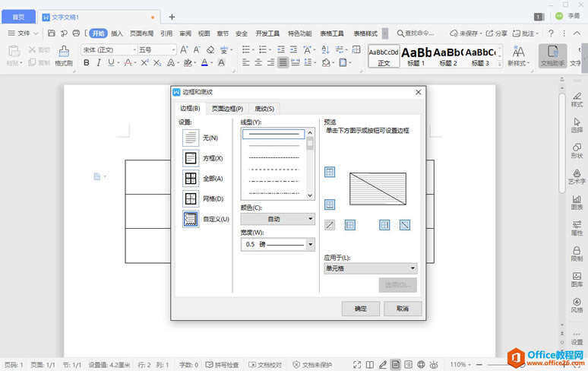Switch to Page Border tab
This screenshot has height=371, width=588.
[x=227, y=109]
